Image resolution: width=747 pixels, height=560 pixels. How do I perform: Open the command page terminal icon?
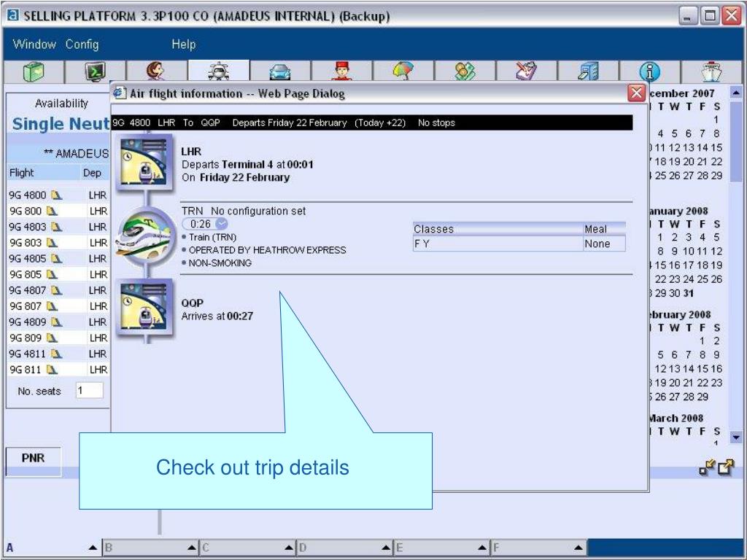pyautogui.click(x=96, y=71)
